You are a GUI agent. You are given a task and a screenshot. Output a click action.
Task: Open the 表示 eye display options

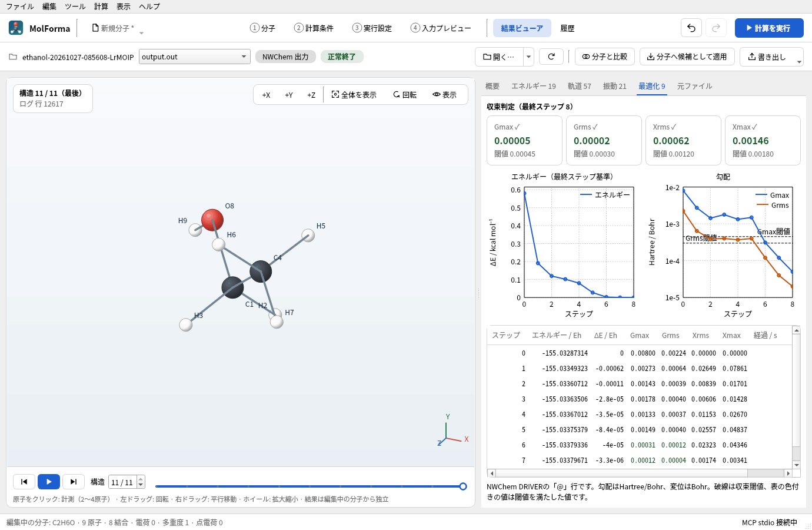coord(444,95)
